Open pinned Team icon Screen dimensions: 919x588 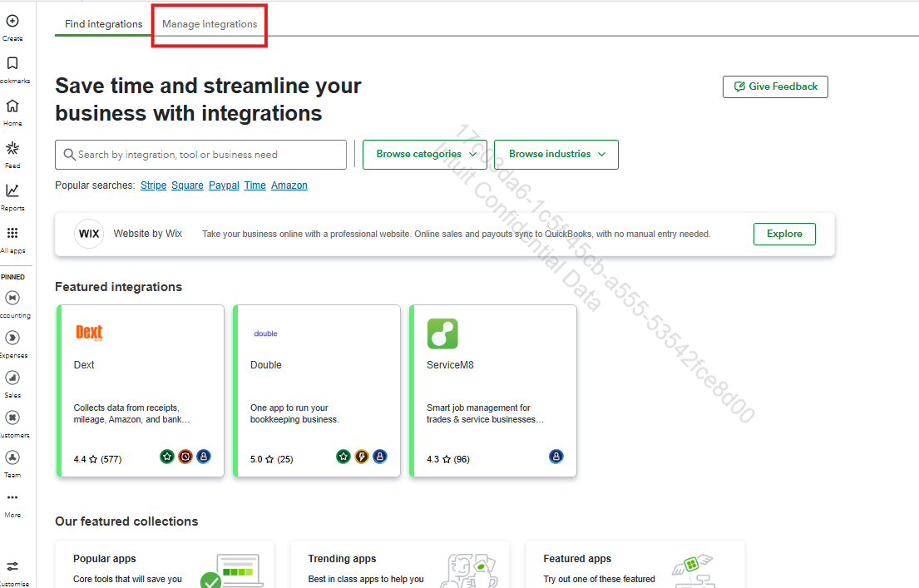12,457
